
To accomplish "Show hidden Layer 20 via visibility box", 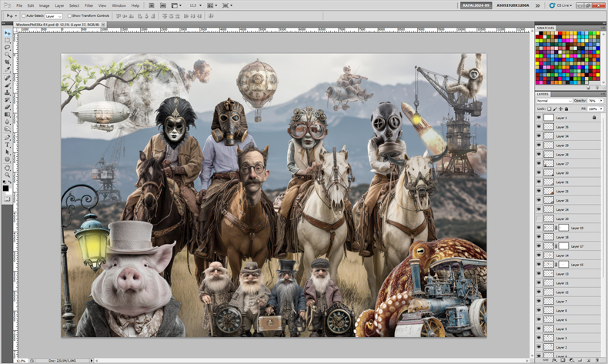I will (539, 219).
